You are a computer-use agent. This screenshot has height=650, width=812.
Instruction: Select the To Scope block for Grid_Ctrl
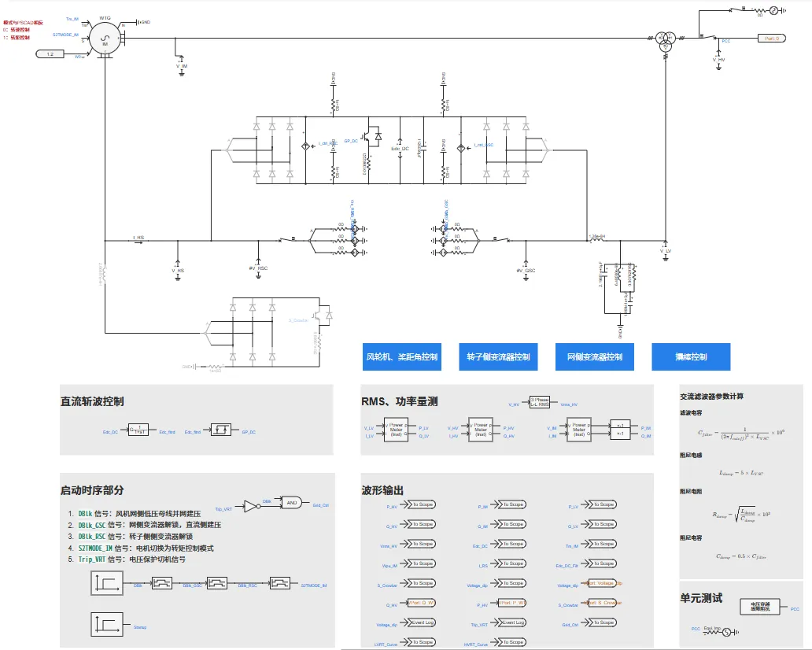pyautogui.click(x=602, y=622)
